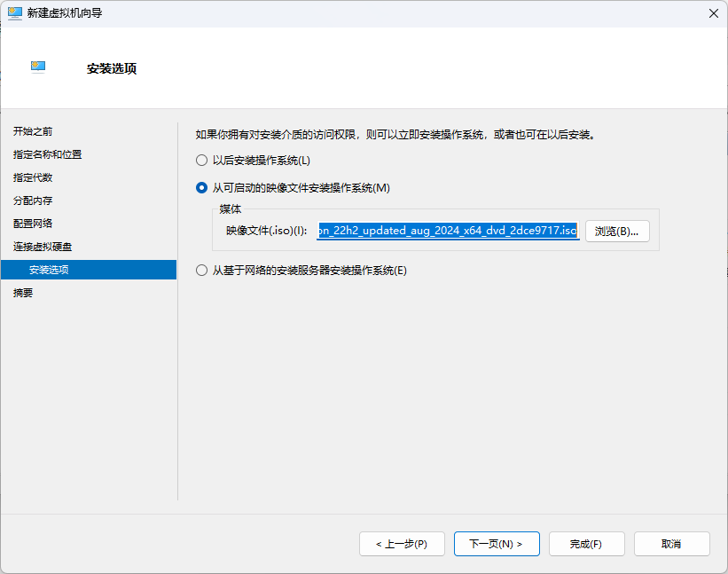The width and height of the screenshot is (728, 574).
Task: Select 以后安装操作系统 radio option
Action: coord(201,161)
